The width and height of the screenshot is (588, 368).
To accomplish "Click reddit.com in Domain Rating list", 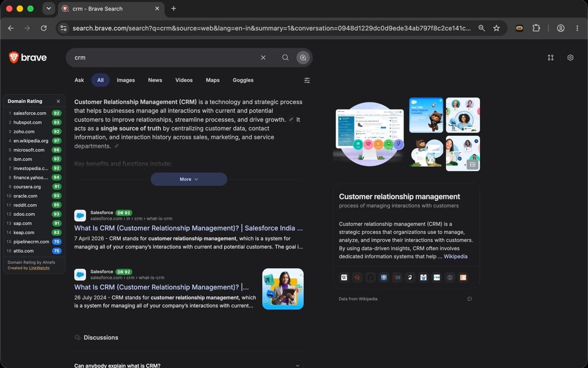I will point(25,205).
